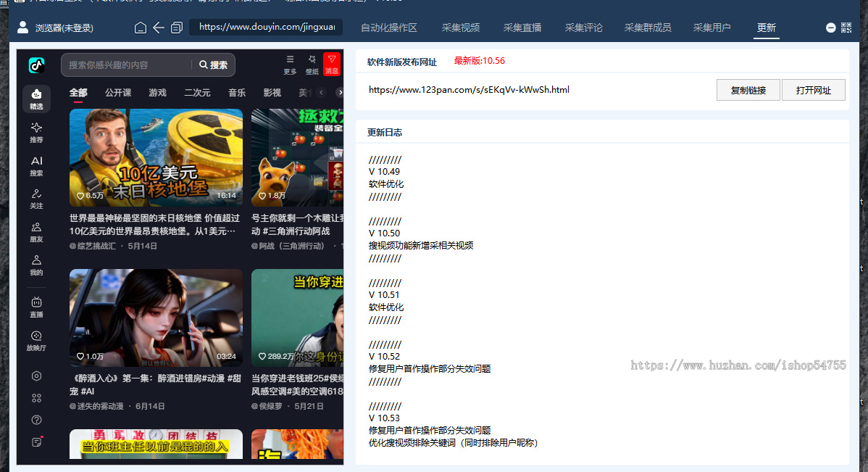Select the 游戏 category tab
Viewport: 868px width, 472px height.
(x=157, y=93)
